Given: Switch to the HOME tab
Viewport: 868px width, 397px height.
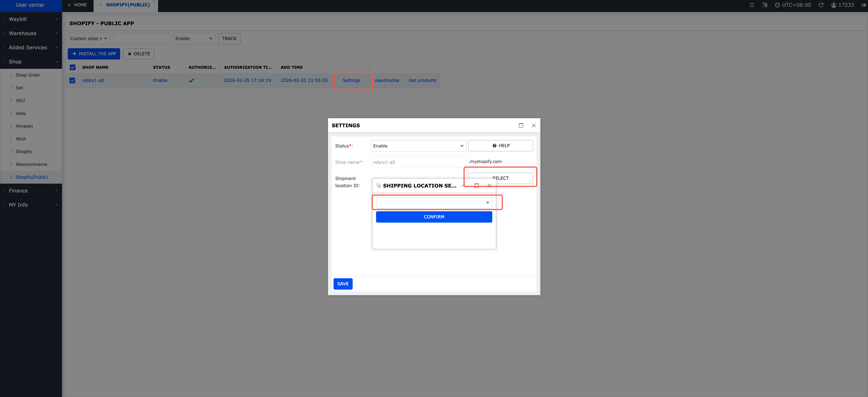Looking at the screenshot, I should click(x=77, y=5).
